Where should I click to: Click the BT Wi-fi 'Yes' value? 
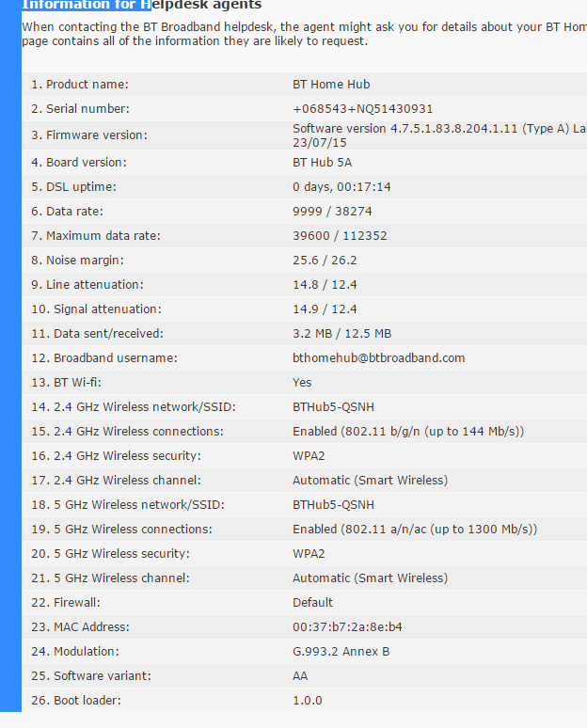[x=302, y=383]
